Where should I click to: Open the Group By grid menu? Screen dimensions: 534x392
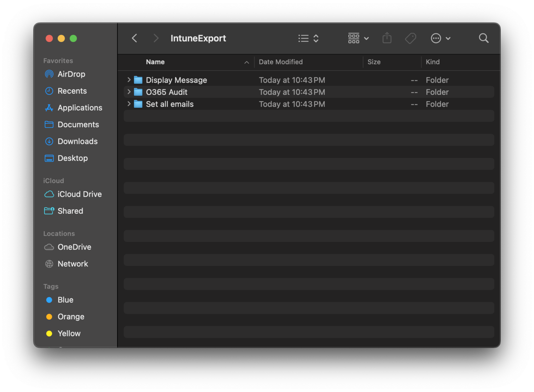358,38
